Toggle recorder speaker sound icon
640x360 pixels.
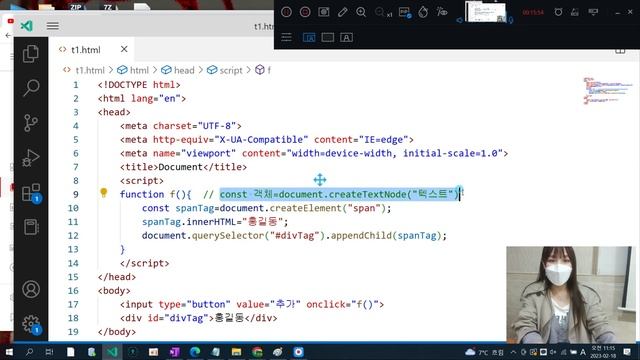click(460, 20)
